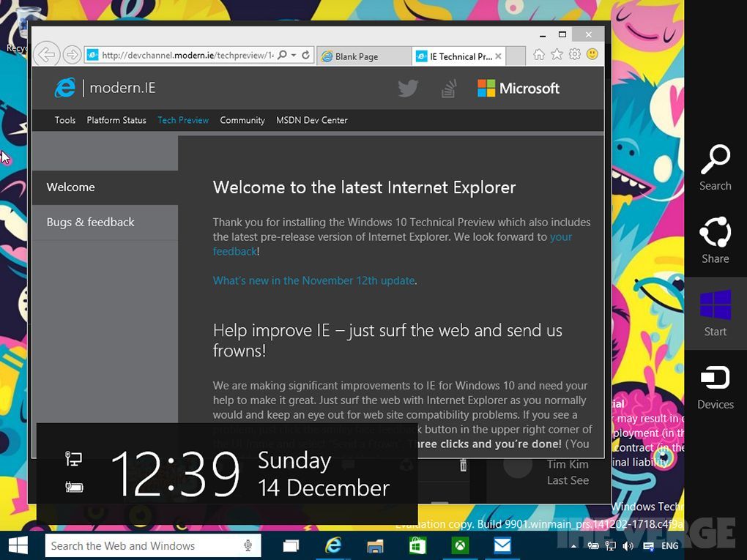
Task: Launch Xbox app from the taskbar
Action: click(460, 546)
